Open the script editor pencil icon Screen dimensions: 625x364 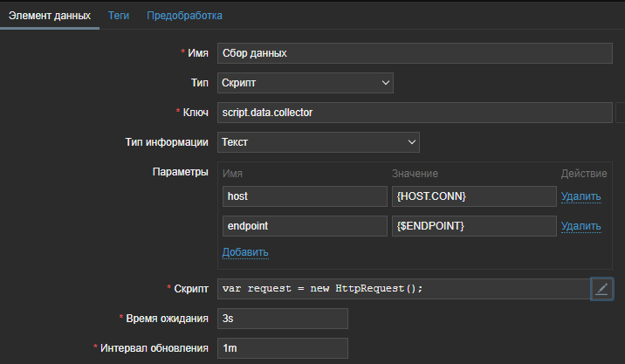(601, 289)
